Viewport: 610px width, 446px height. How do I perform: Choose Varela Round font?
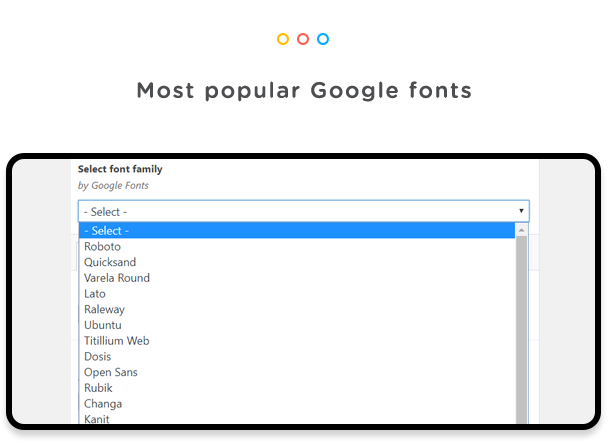tap(297, 278)
